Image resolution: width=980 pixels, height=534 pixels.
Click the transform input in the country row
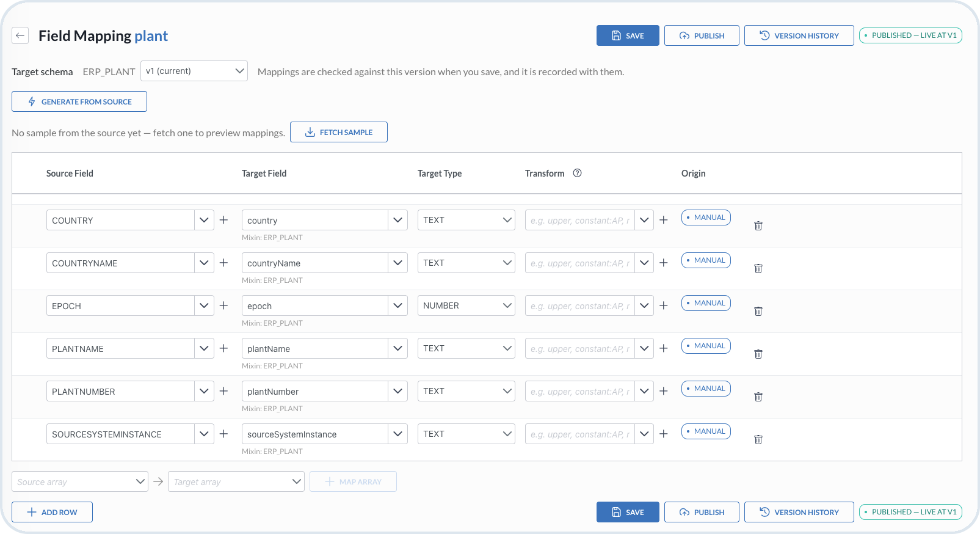(x=579, y=220)
